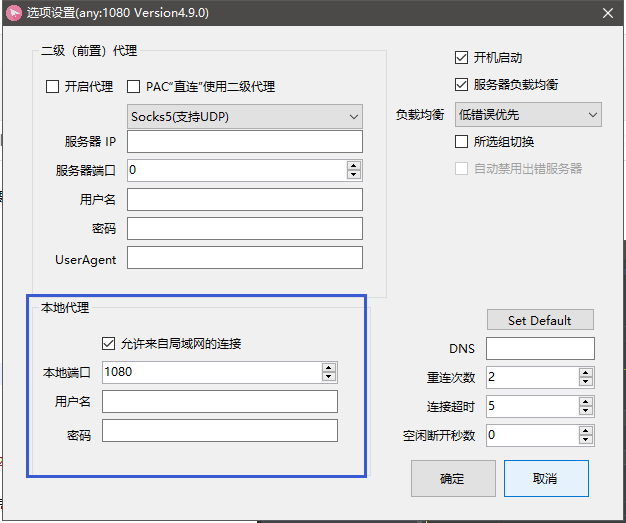This screenshot has width=626, height=523.
Task: Increase 连接超时 with up arrow
Action: 585,402
